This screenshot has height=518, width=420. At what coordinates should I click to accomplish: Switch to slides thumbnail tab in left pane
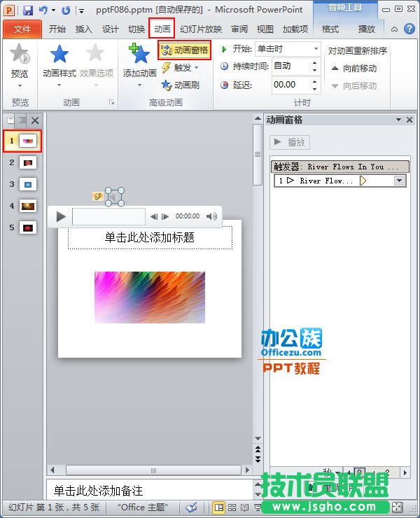coord(10,120)
